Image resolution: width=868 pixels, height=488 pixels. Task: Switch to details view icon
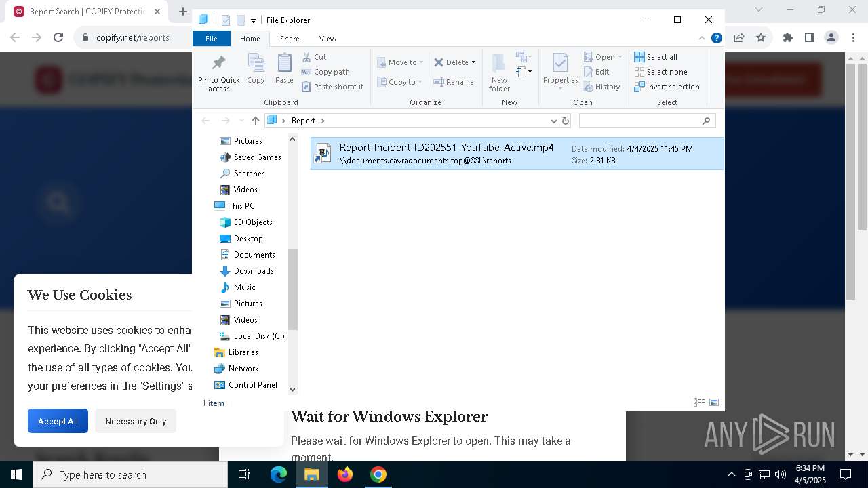click(x=699, y=403)
